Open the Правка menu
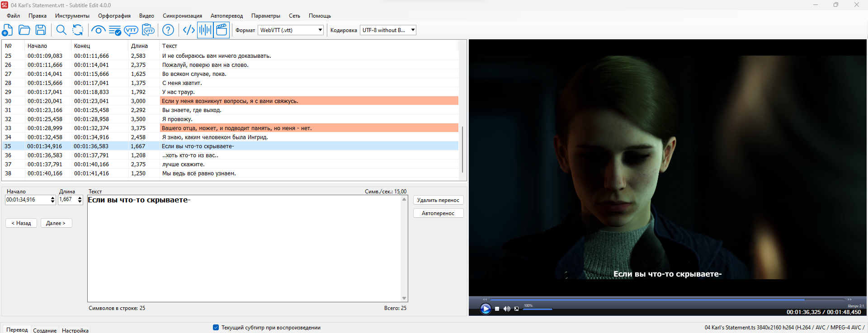Viewport: 868px width, 333px height. tap(38, 16)
